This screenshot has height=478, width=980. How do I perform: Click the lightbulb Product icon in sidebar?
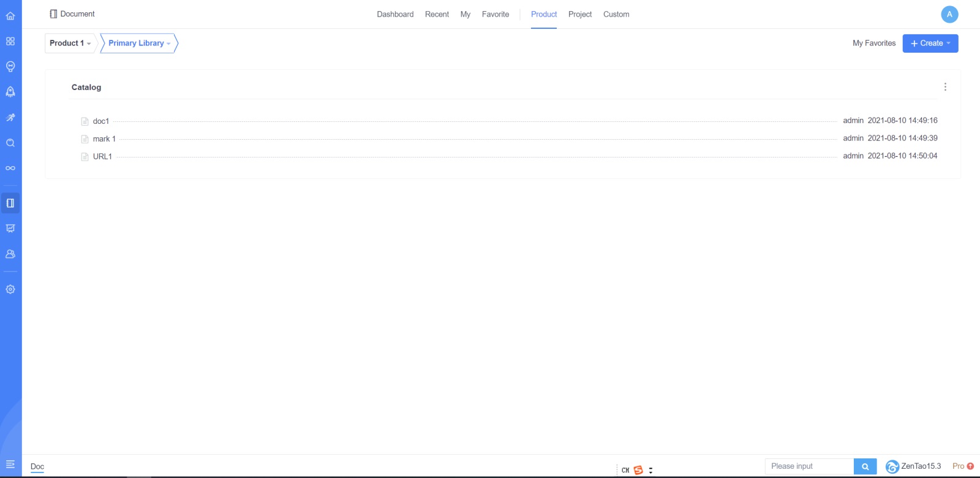[x=10, y=66]
